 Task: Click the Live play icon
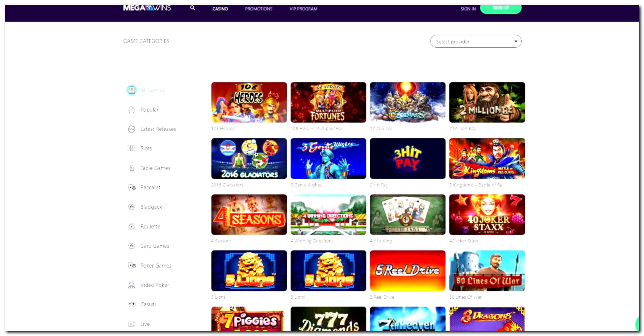pyautogui.click(x=132, y=324)
